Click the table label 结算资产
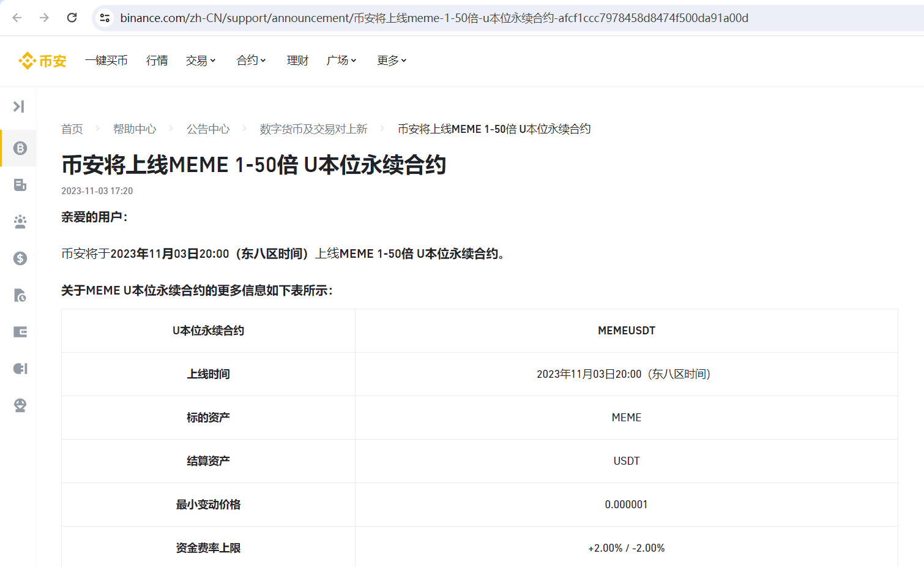The image size is (924, 567). click(208, 461)
